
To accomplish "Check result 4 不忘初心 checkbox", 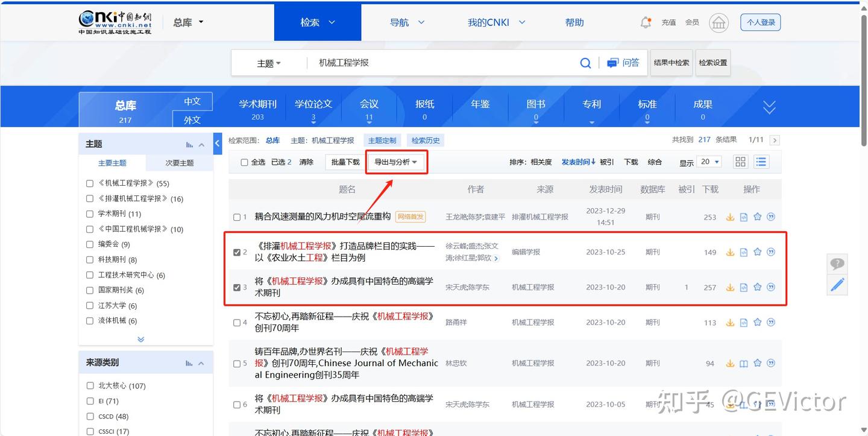I will point(237,323).
